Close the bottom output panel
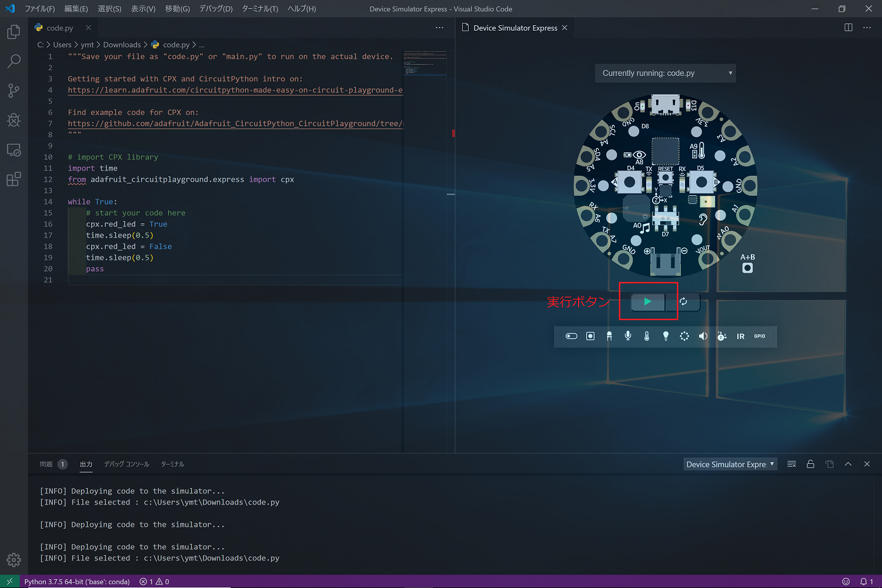Viewport: 882px width, 588px height. click(867, 464)
